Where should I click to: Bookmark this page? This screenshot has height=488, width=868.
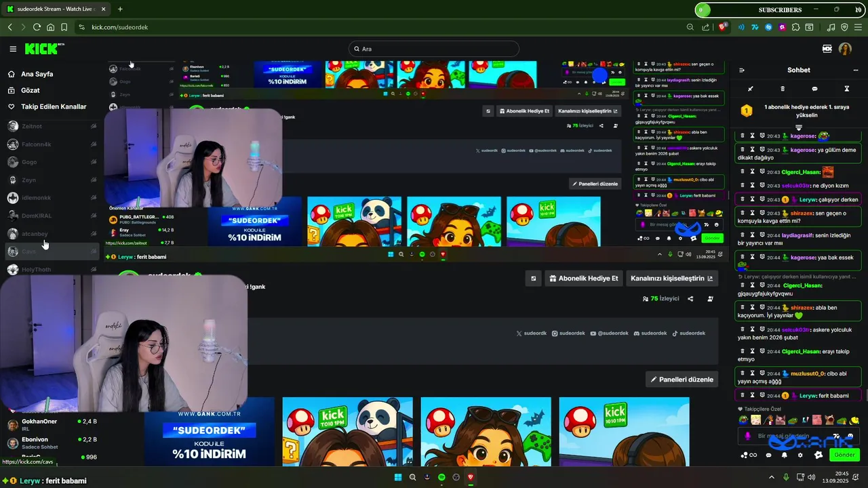[x=64, y=27]
